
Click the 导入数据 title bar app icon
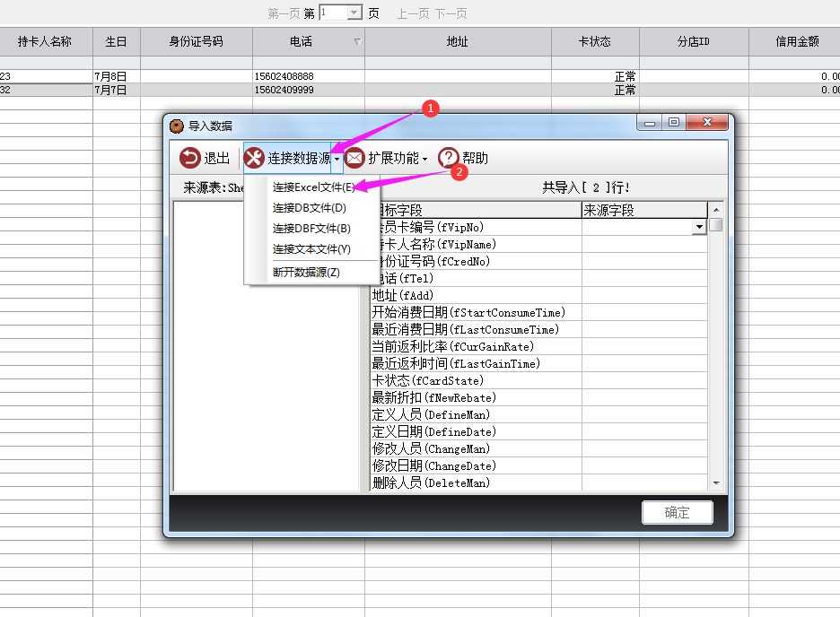pos(176,126)
